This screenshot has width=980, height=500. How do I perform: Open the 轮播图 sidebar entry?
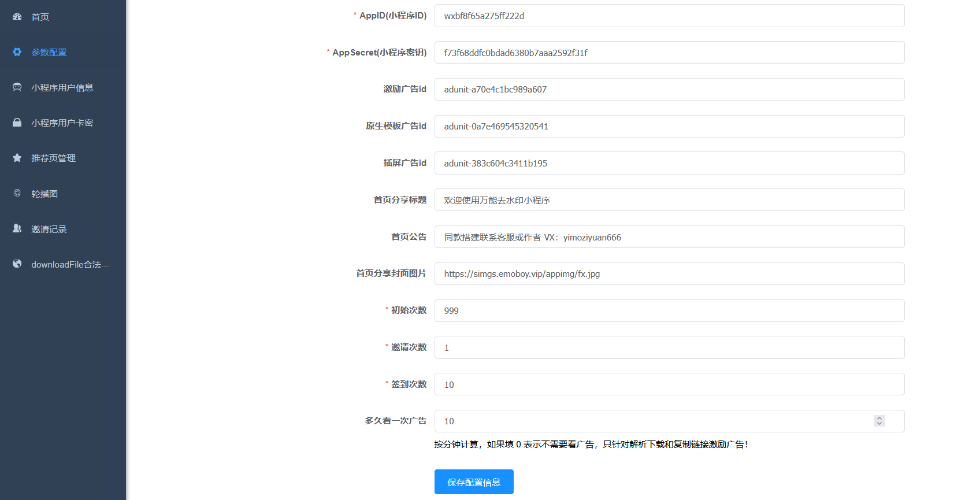pos(63,194)
